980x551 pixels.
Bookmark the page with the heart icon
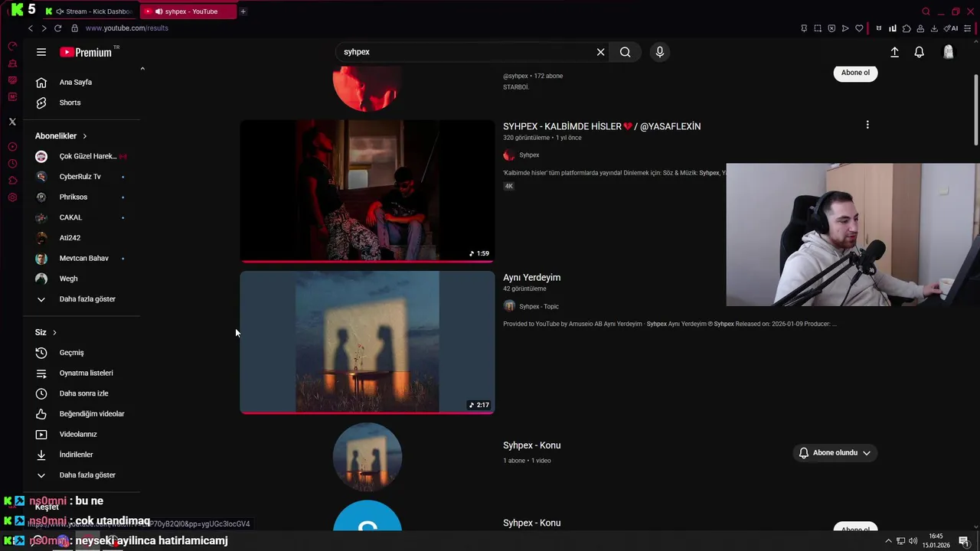(859, 28)
